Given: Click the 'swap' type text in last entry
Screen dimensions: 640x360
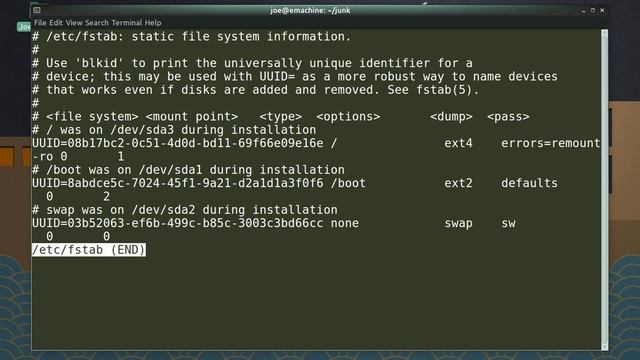Looking at the screenshot, I should 458,223.
